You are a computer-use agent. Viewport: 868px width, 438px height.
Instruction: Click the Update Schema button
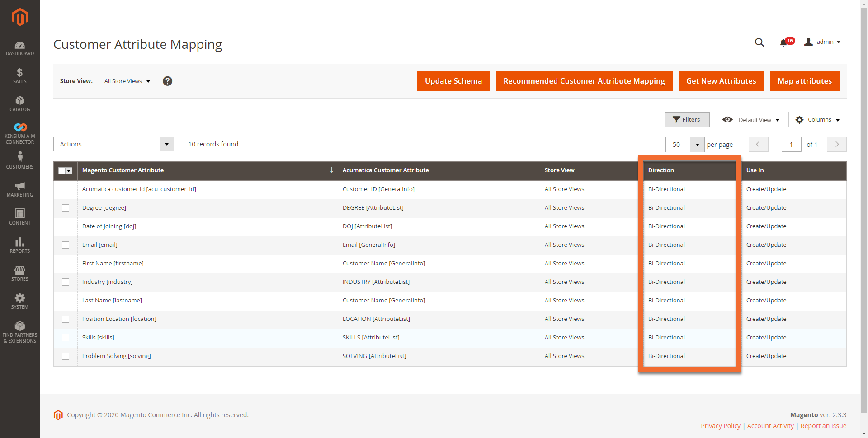coord(453,81)
